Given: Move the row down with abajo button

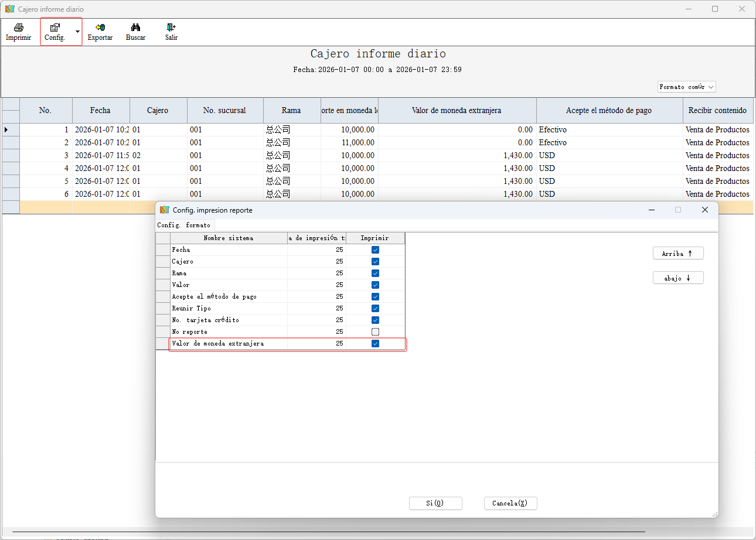Looking at the screenshot, I should click(677, 278).
